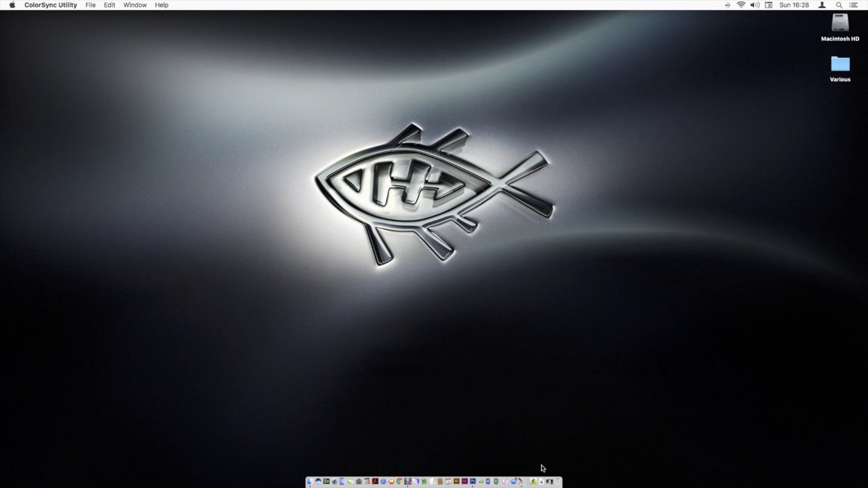Select the Various folder on desktop
The width and height of the screenshot is (868, 488).
pos(840,64)
